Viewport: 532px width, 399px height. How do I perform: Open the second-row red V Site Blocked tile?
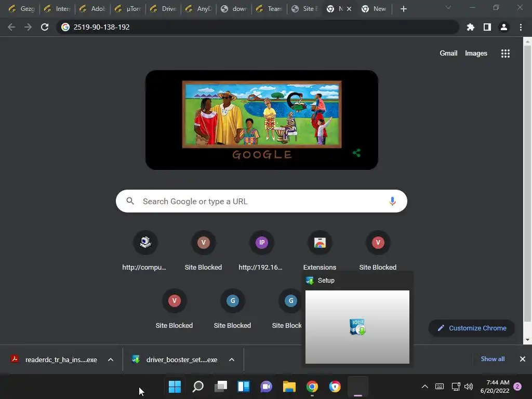click(x=174, y=309)
